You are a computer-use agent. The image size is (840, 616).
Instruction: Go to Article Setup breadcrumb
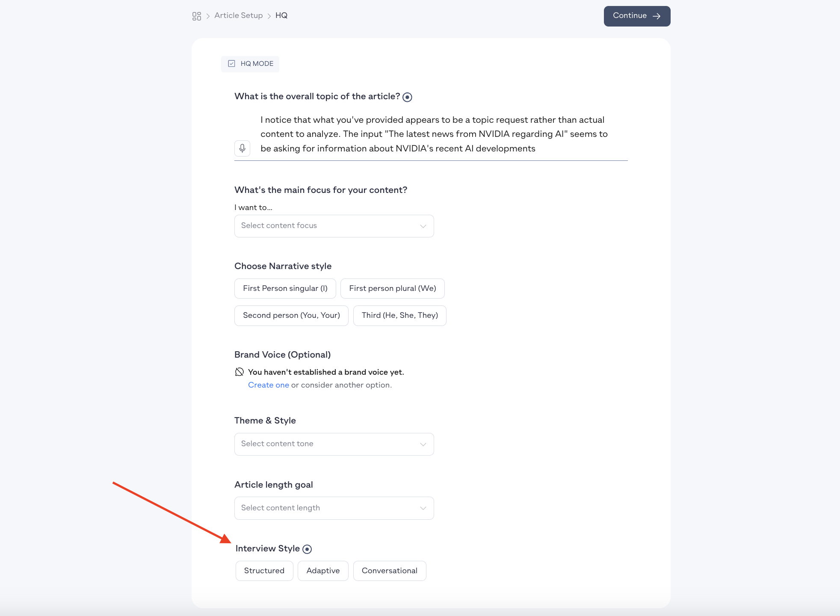(239, 15)
